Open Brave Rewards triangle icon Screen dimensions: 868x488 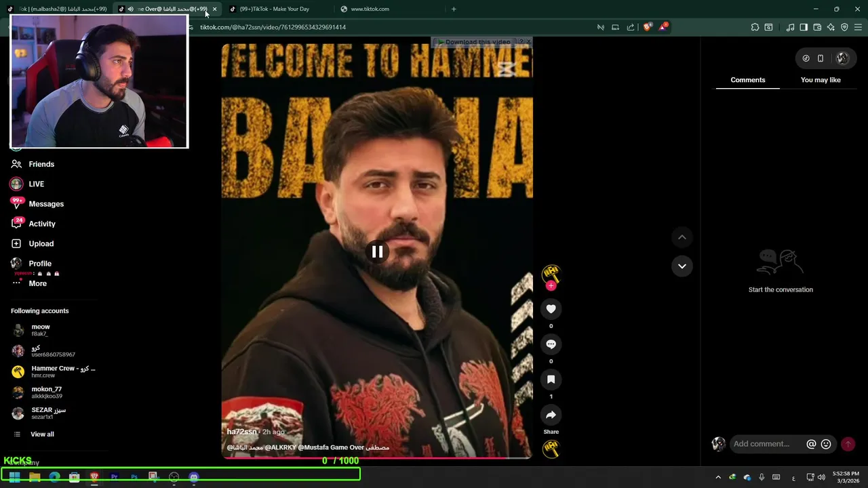point(663,27)
